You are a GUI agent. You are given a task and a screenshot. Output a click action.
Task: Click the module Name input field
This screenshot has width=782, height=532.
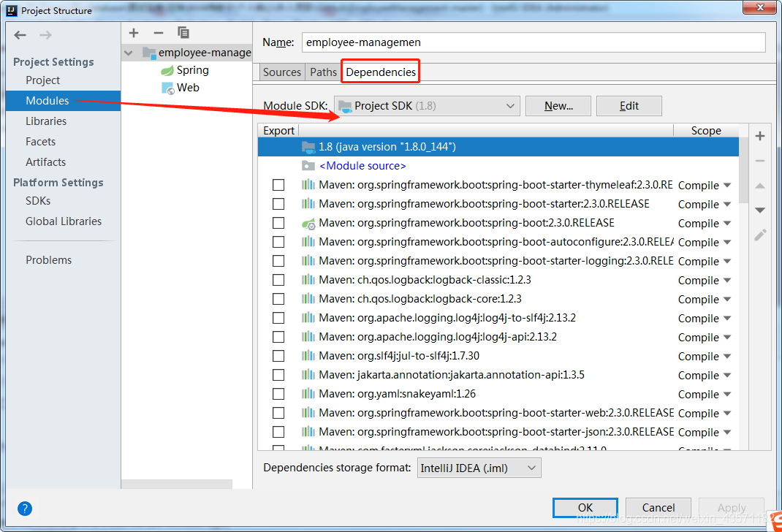[x=533, y=42]
